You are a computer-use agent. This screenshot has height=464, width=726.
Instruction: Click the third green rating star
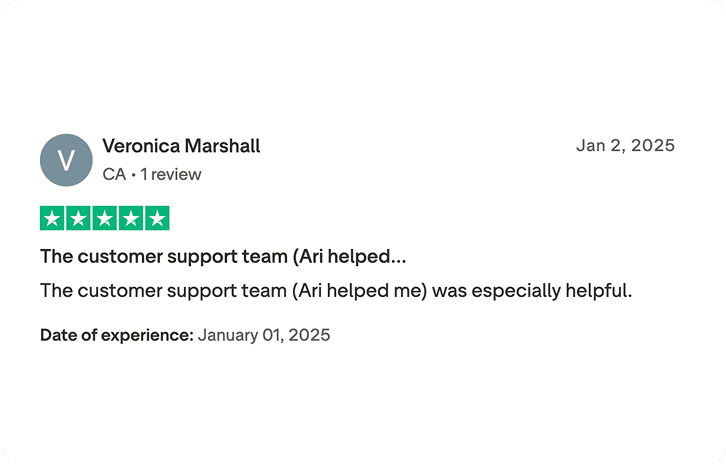105,218
